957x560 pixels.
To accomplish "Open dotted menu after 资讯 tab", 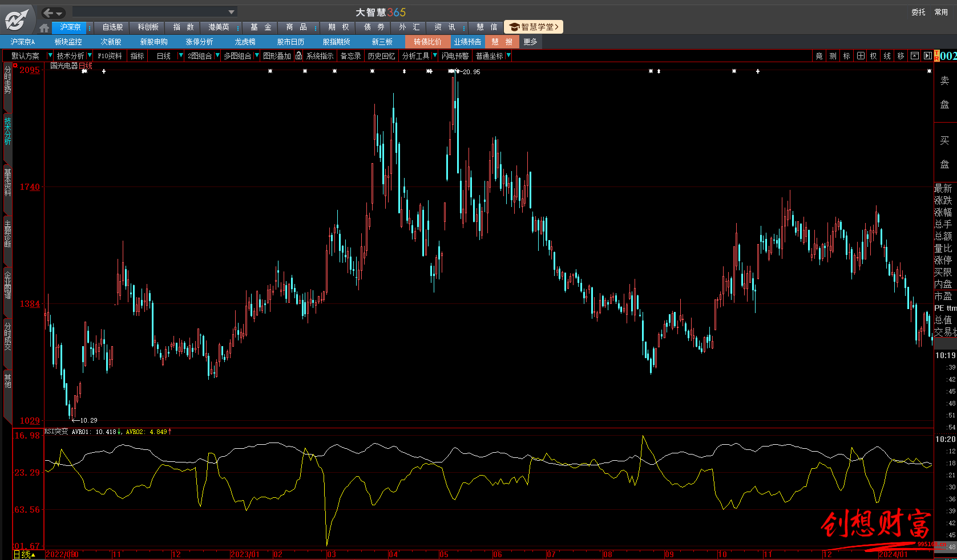I will tap(463, 27).
